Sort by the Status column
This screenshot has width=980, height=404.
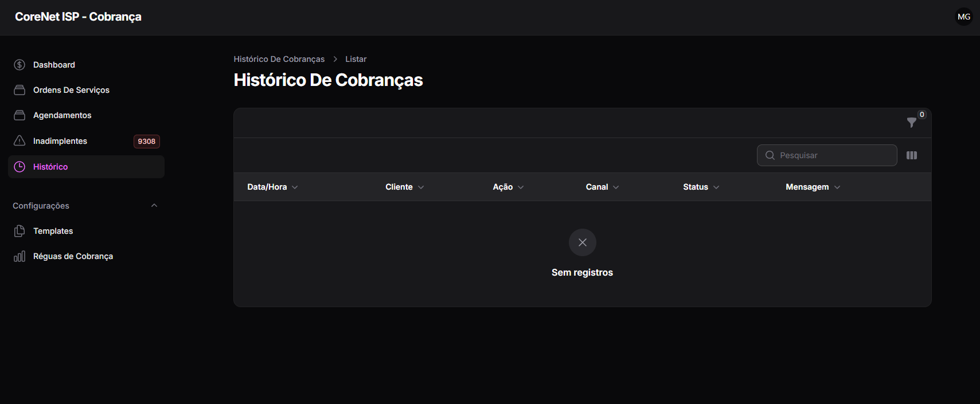point(701,187)
